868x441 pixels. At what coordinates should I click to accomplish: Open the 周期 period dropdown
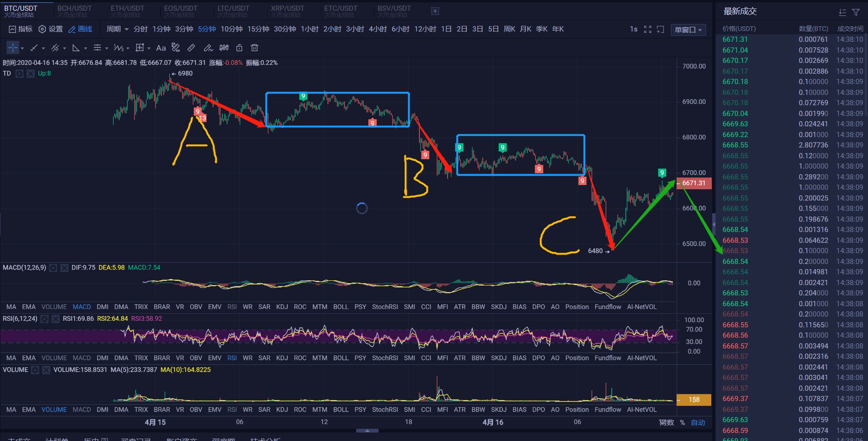(x=116, y=29)
